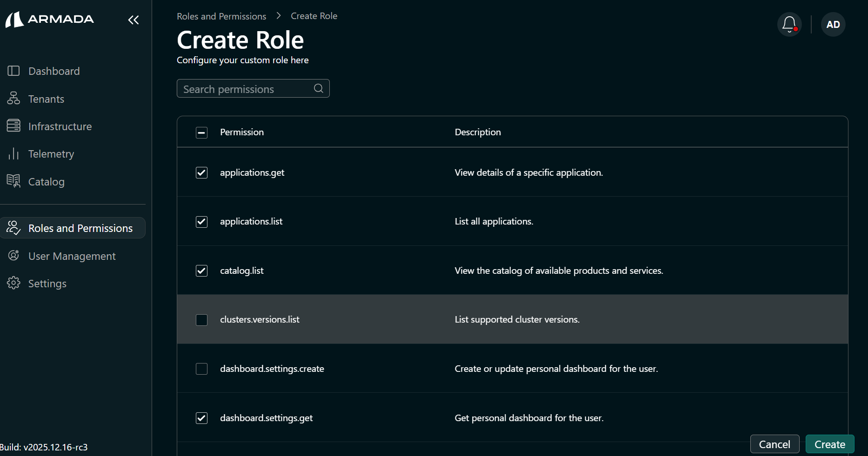868x456 pixels.
Task: Click the Settings gear icon
Action: point(13,283)
